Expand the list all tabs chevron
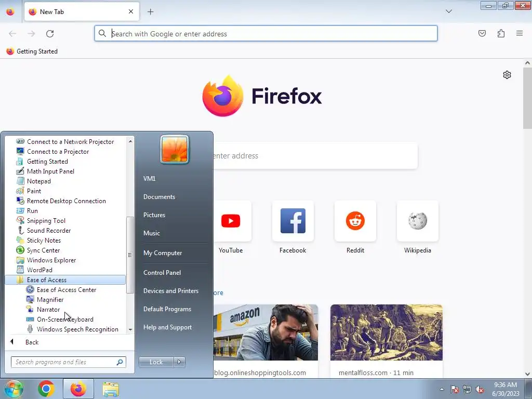Image resolution: width=532 pixels, height=399 pixels. (448, 11)
